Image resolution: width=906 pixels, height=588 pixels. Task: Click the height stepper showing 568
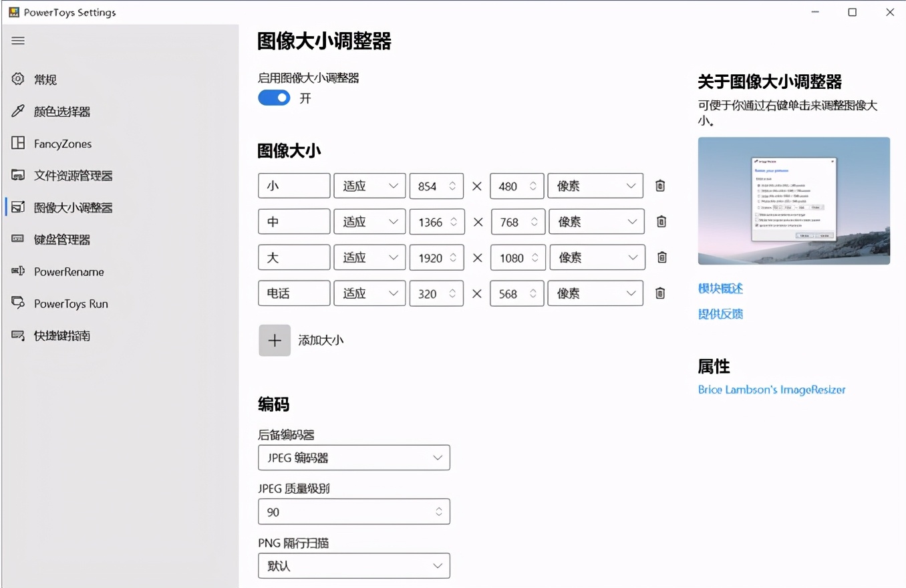pos(517,293)
